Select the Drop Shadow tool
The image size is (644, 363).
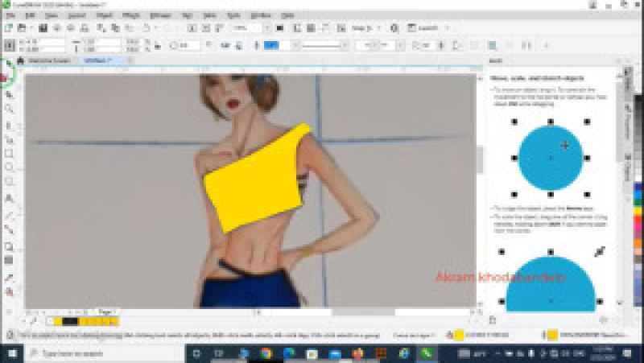click(x=9, y=246)
